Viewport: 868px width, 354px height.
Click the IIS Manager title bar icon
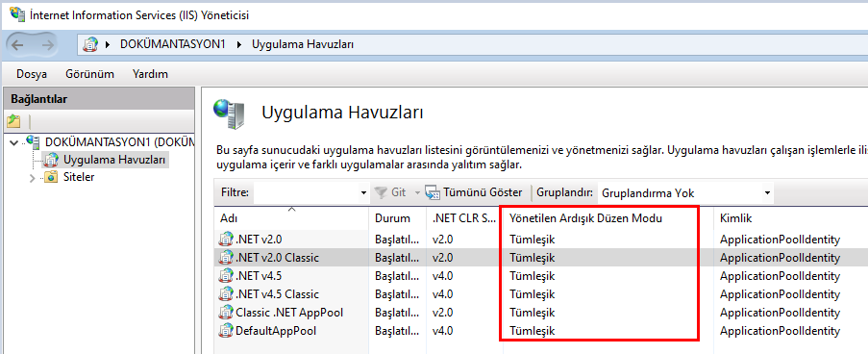(17, 15)
